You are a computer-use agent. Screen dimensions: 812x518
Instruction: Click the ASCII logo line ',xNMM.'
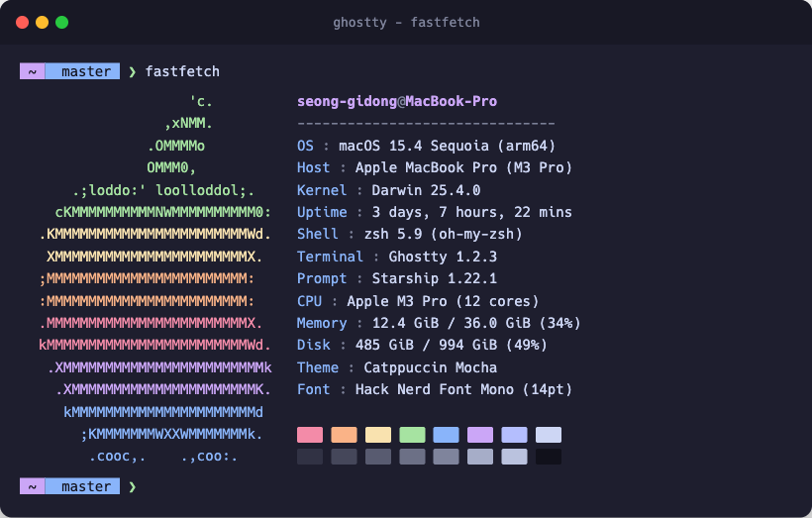click(188, 123)
